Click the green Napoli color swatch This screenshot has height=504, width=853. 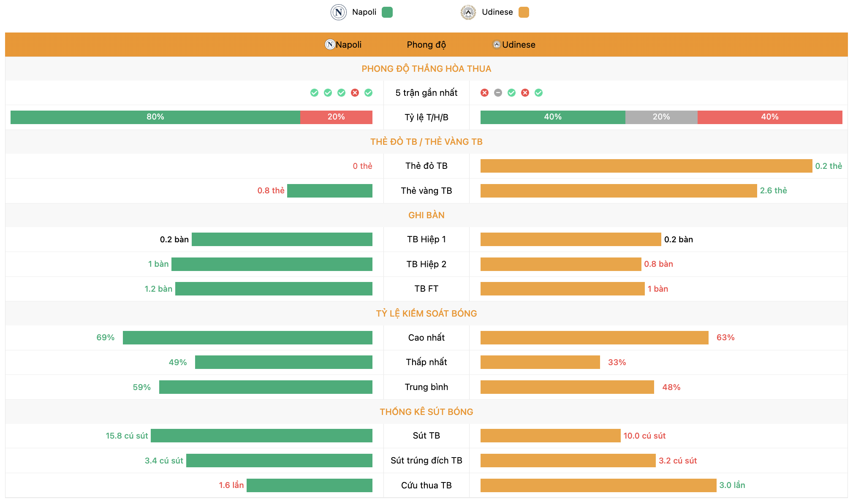click(387, 12)
